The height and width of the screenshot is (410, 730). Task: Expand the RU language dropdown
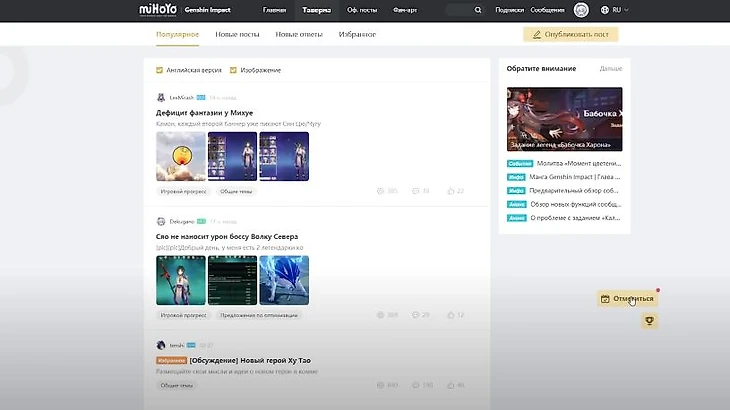click(621, 10)
